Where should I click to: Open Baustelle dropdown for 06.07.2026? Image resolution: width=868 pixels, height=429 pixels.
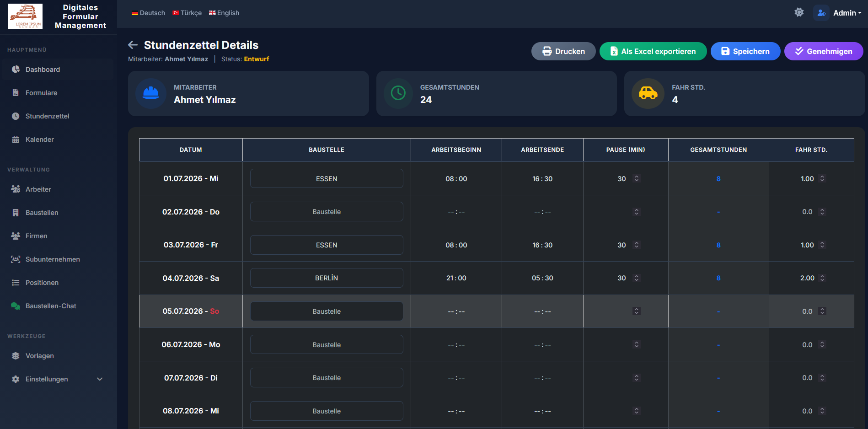[x=327, y=344]
